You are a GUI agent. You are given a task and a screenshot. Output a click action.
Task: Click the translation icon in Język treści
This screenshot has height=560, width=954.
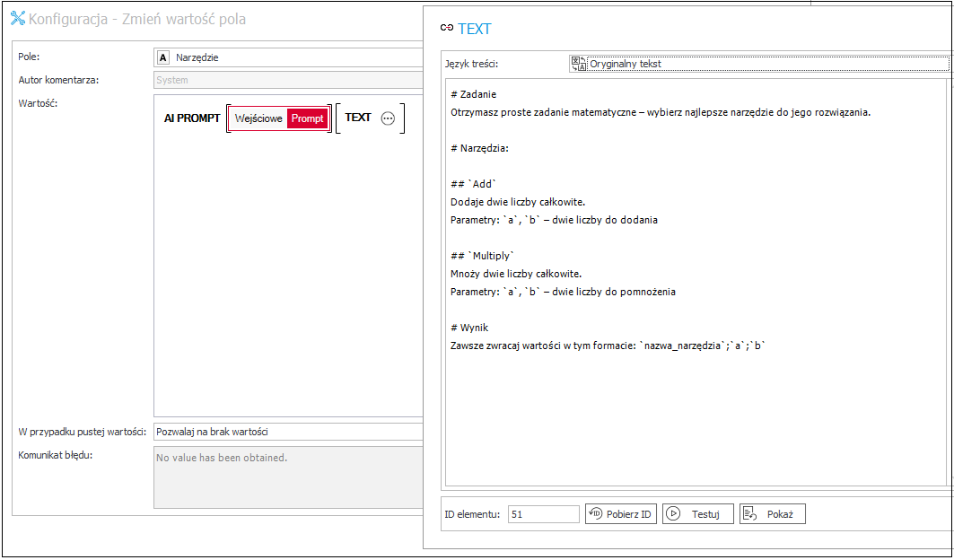tap(579, 64)
